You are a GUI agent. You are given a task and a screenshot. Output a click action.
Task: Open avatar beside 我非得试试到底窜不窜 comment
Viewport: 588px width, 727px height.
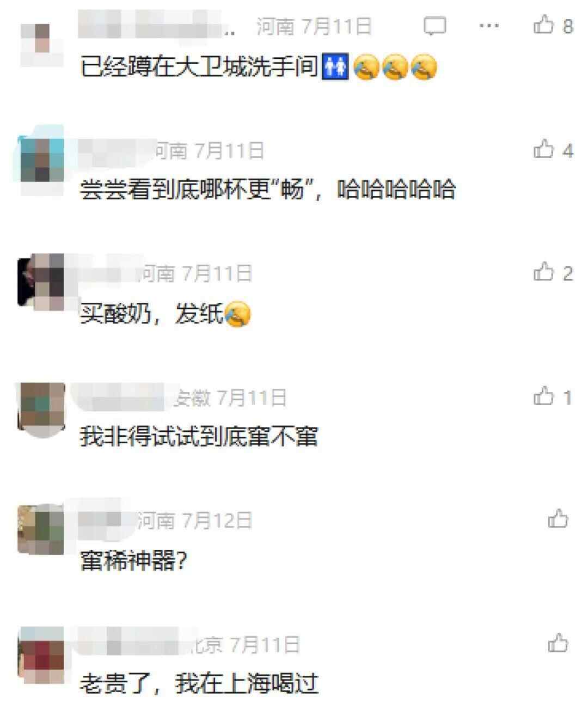41,410
